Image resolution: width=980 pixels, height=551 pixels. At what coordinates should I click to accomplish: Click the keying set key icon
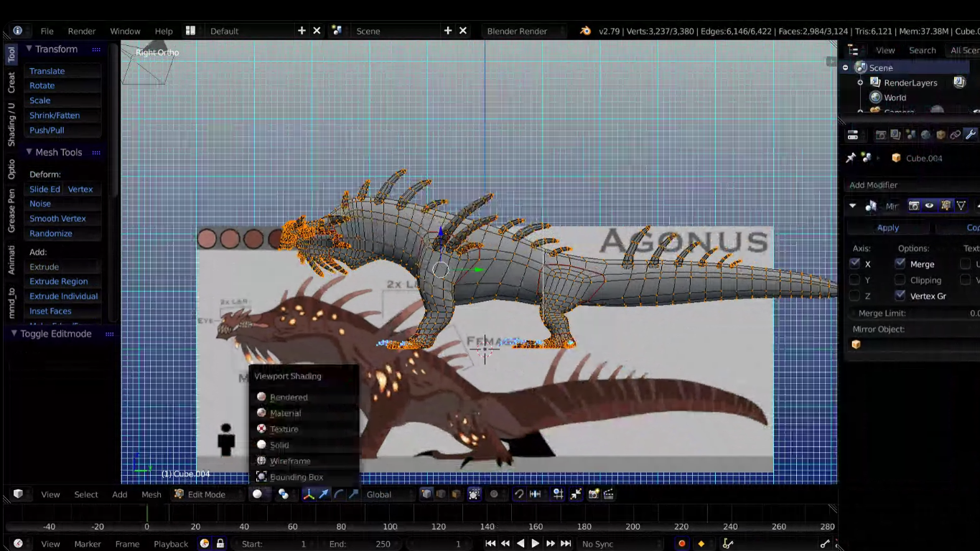point(728,544)
